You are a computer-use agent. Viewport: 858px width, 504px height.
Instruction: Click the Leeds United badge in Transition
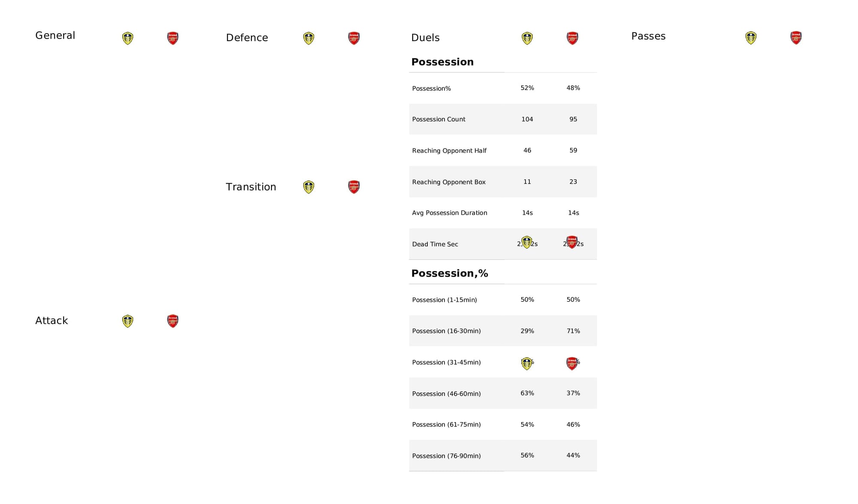(x=310, y=187)
